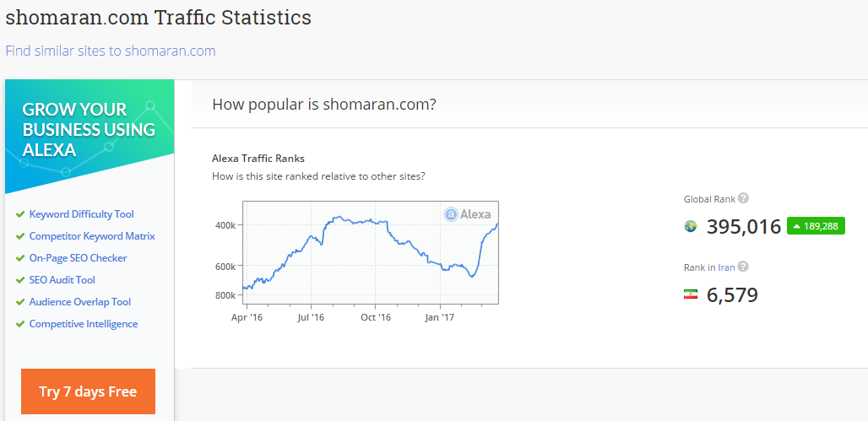Image resolution: width=868 pixels, height=421 pixels.
Task: Click the Iran flag icon beside 6,579
Action: (691, 294)
